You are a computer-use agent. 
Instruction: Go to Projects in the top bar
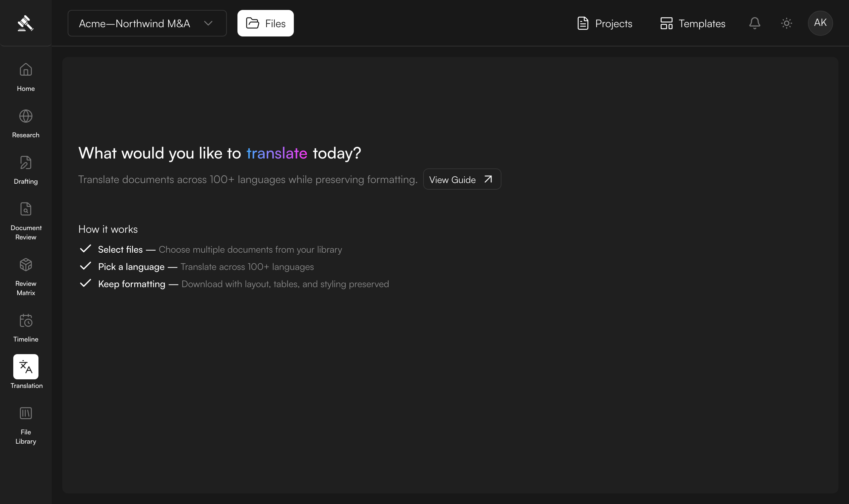(x=605, y=23)
